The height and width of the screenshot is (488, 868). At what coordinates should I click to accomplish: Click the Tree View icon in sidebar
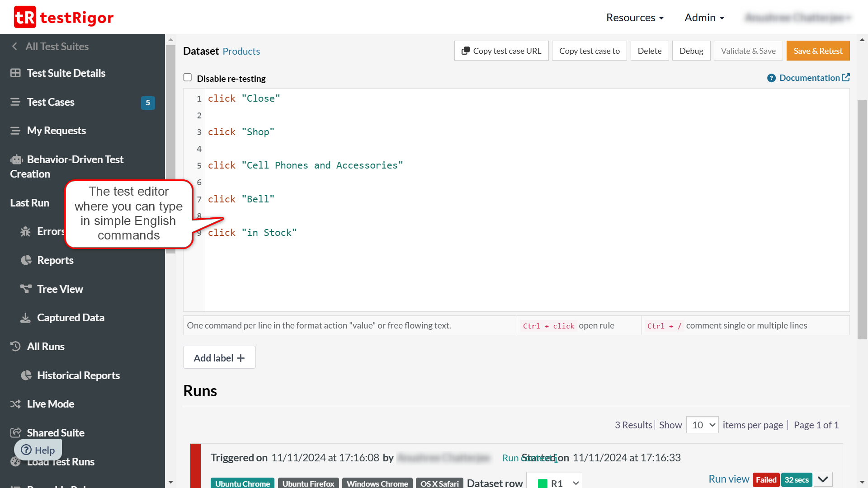click(x=26, y=289)
